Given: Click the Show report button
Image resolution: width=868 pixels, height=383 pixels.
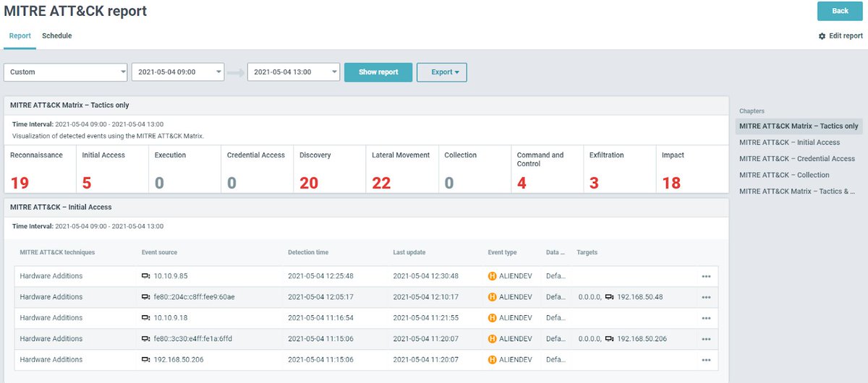Looking at the screenshot, I should coord(378,72).
